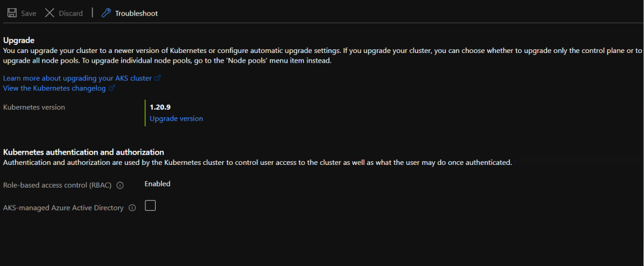This screenshot has width=644, height=266.
Task: Click the Role-based access control (RBAC) label
Action: point(57,185)
